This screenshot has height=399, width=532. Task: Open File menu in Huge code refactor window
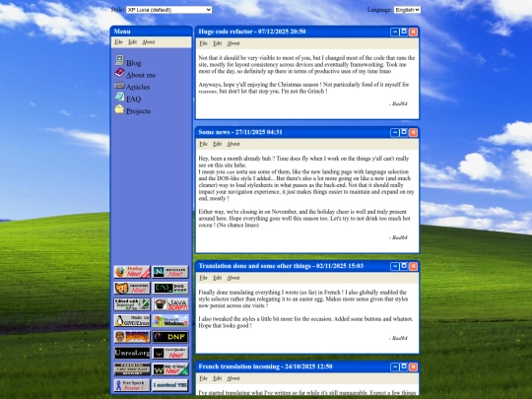point(203,43)
